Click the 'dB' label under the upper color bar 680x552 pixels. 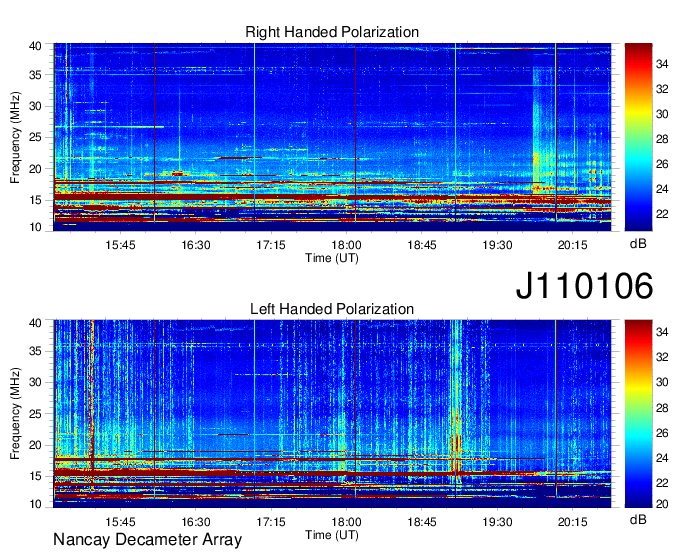click(638, 244)
